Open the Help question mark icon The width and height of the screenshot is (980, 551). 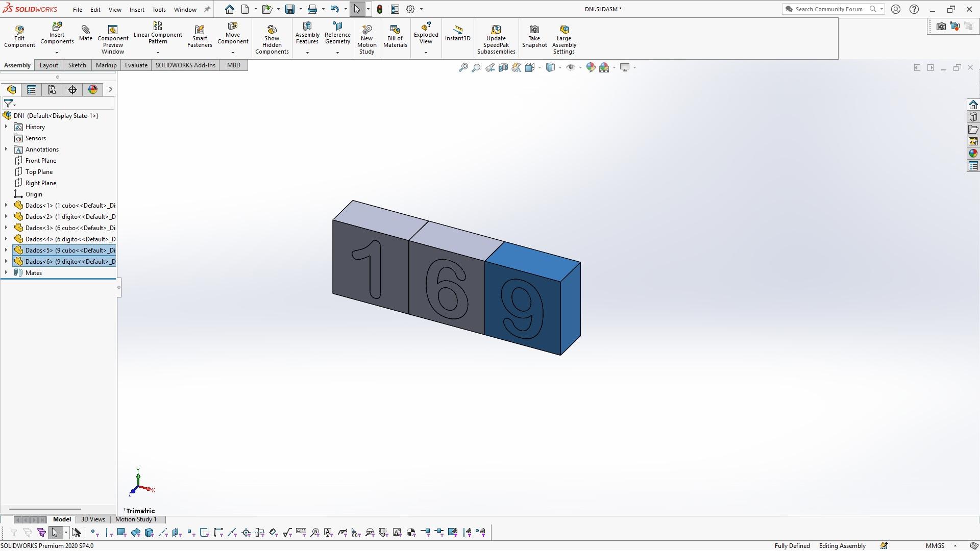914,9
